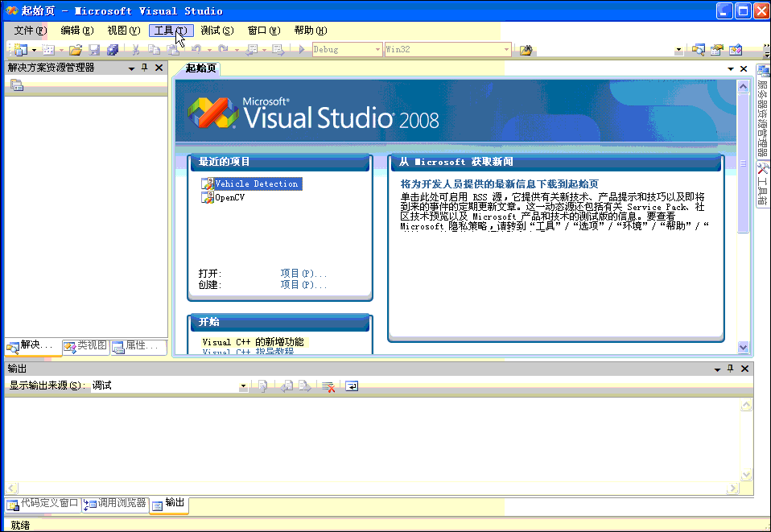Click the Start Debugging play icon

click(x=302, y=50)
